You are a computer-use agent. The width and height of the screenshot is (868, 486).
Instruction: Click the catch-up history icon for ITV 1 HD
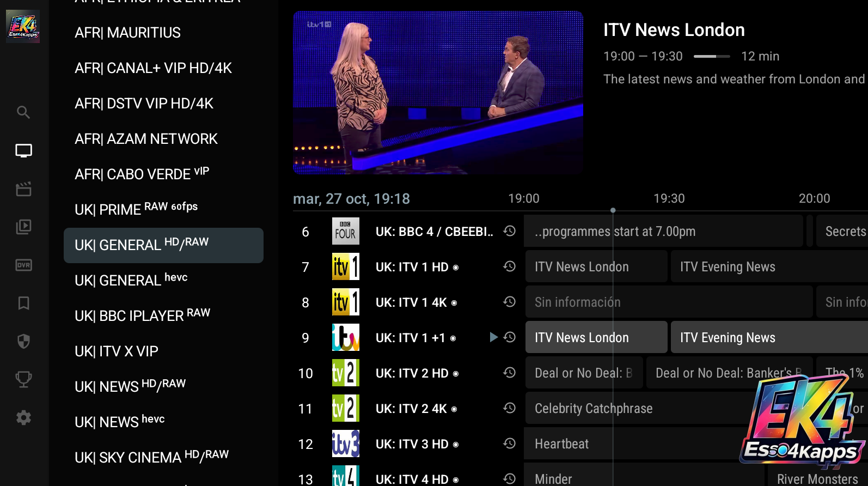coord(510,266)
